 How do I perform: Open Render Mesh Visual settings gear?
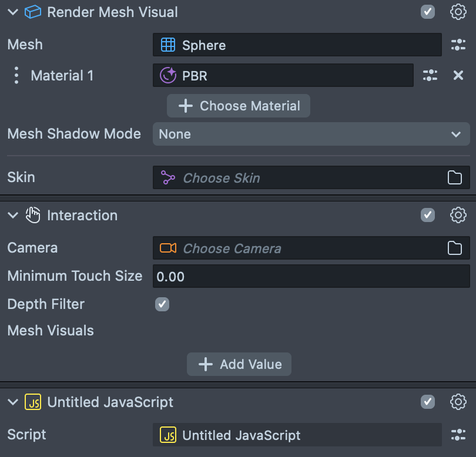coord(458,12)
